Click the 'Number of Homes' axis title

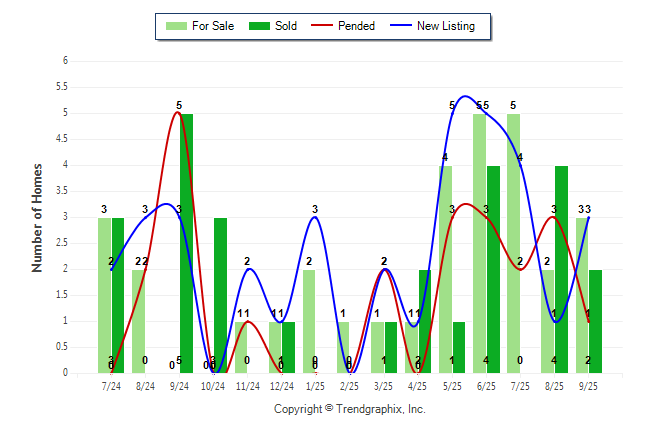click(x=38, y=217)
